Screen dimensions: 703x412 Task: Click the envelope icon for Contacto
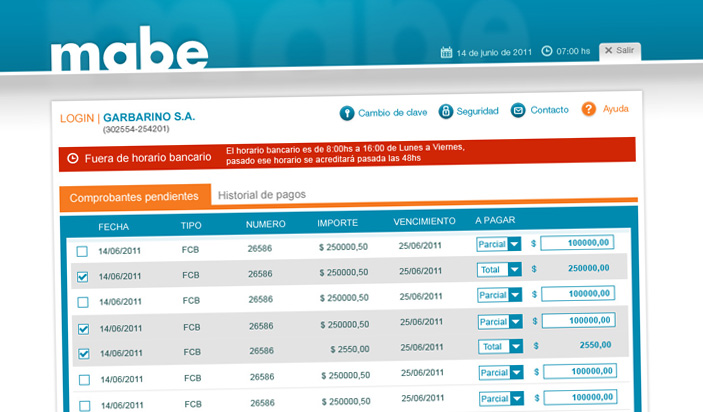coord(518,110)
